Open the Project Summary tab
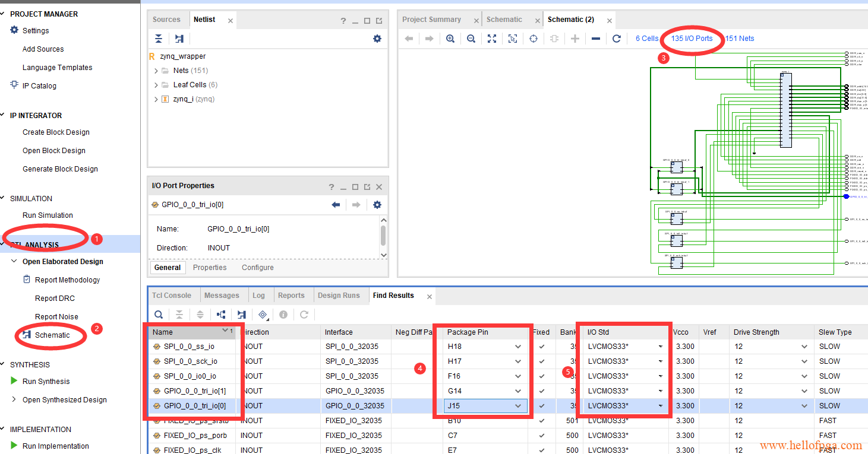This screenshot has height=454, width=868. pos(431,20)
